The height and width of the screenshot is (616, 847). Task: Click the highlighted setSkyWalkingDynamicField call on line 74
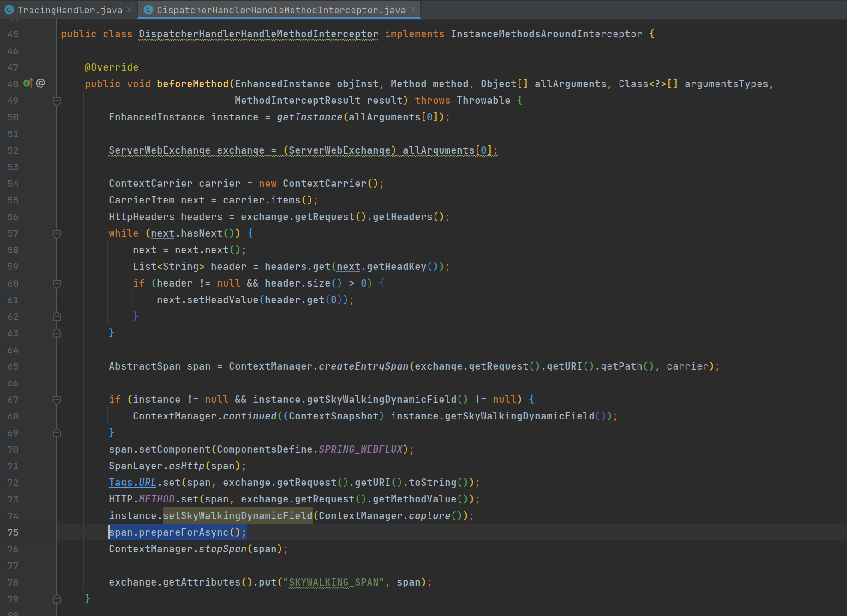238,516
